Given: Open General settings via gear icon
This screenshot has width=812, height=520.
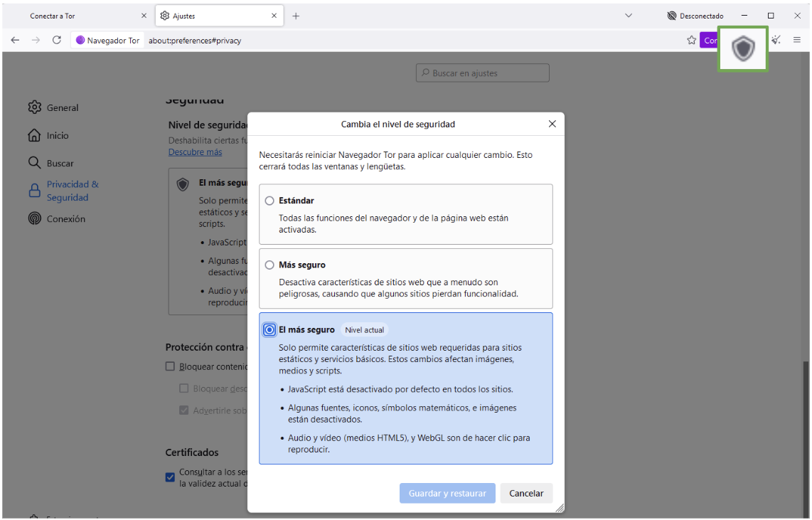Looking at the screenshot, I should 35,107.
